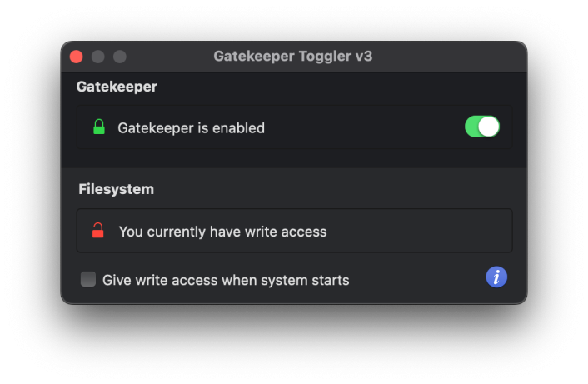Click empty space left of Gatekeeper switch

366,127
